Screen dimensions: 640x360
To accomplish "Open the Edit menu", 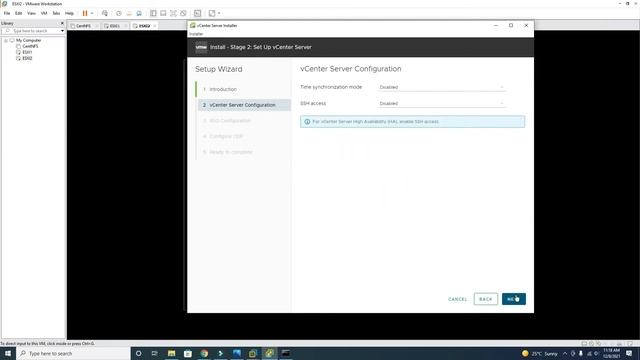I will click(18, 13).
